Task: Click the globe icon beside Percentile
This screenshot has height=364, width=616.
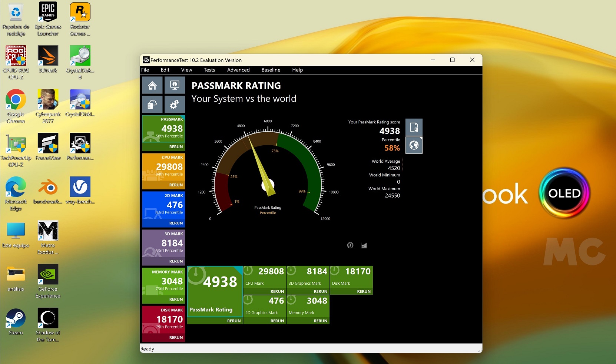Action: (414, 145)
